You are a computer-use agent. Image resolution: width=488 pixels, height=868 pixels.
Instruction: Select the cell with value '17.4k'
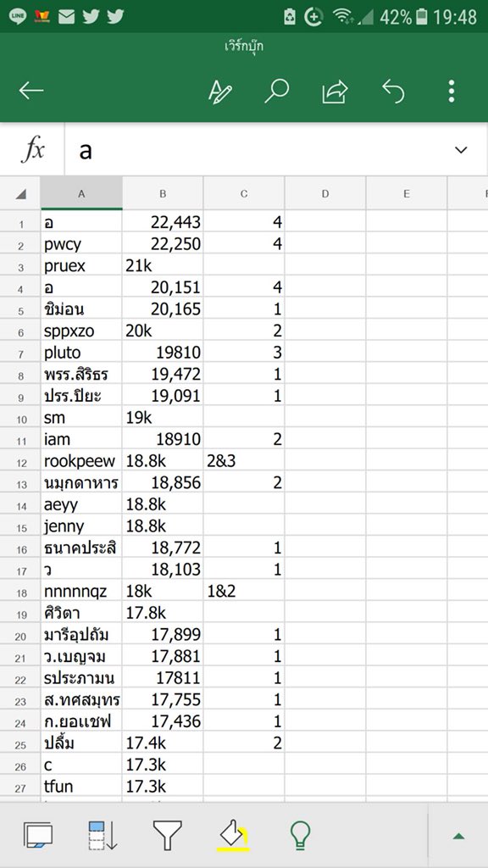163,743
